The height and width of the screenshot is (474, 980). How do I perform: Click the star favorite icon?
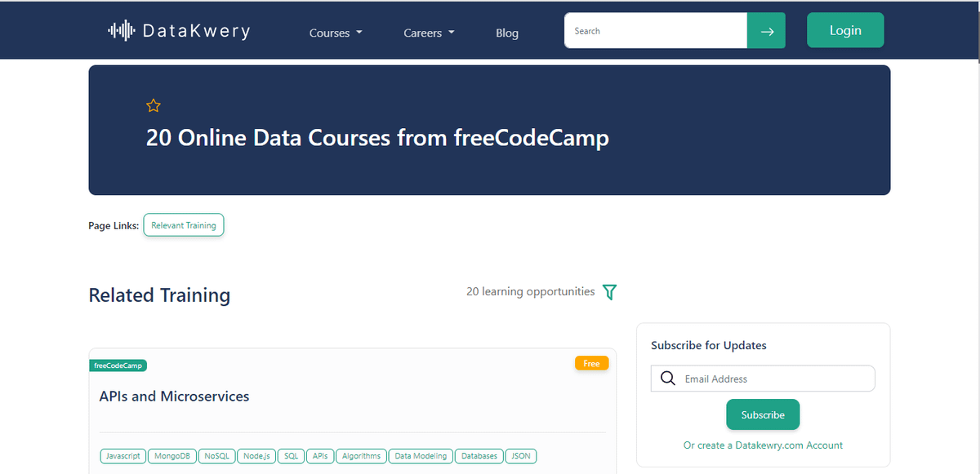(154, 106)
